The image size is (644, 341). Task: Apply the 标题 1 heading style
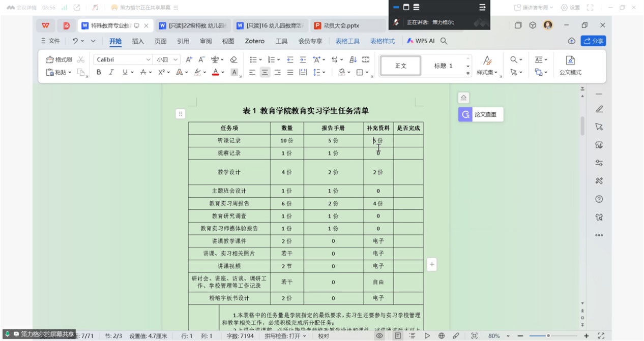tap(443, 66)
